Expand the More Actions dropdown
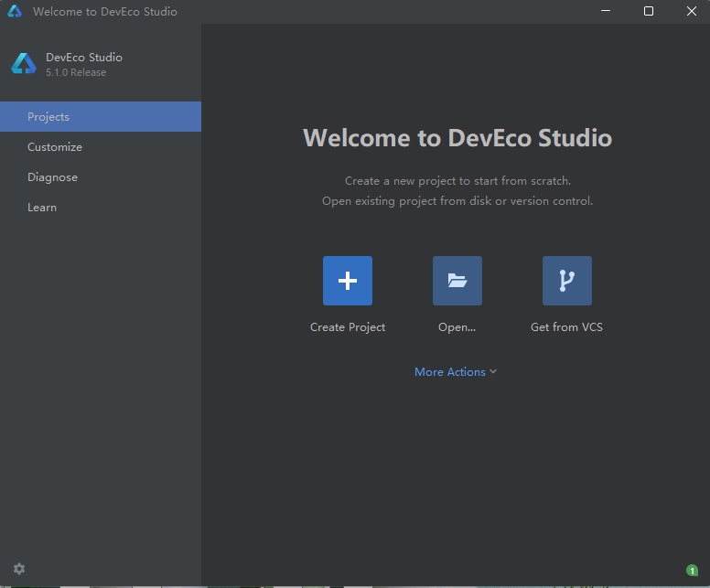The height and width of the screenshot is (588, 710). pyautogui.click(x=456, y=371)
